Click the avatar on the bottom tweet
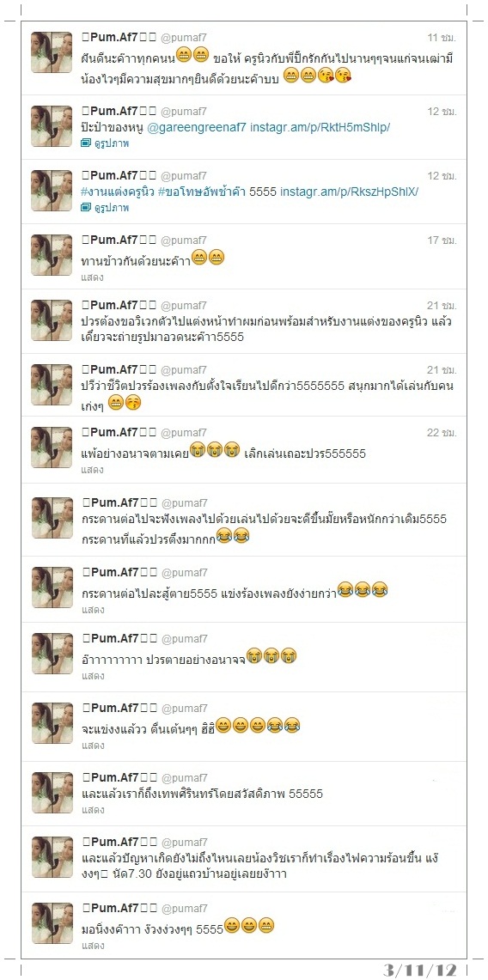Viewport: 488px width, 980px height. (x=52, y=923)
